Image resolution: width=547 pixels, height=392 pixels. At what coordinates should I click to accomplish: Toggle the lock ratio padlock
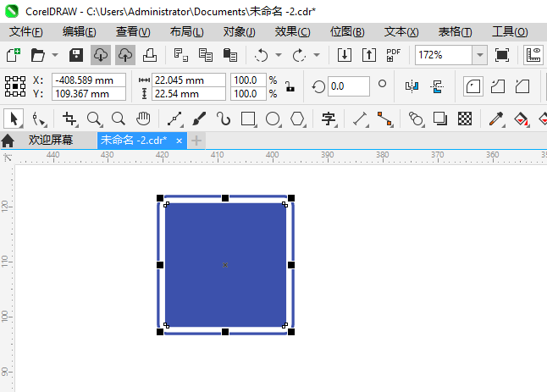(x=290, y=86)
